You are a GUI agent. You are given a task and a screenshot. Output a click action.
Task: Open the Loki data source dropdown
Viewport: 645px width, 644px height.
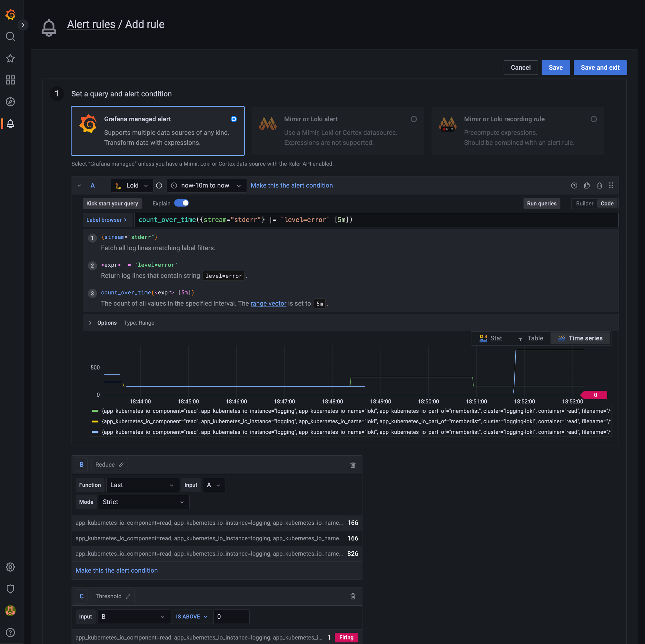tap(132, 186)
